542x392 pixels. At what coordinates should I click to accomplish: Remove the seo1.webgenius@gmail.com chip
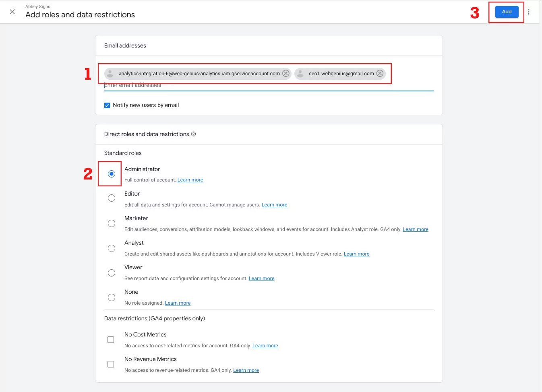point(380,73)
